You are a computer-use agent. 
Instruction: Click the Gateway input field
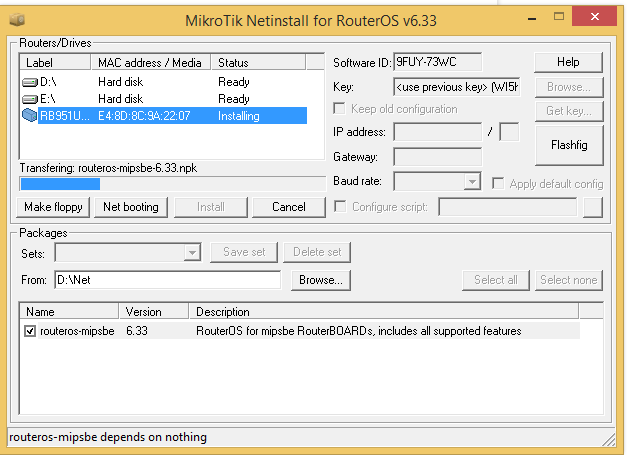pyautogui.click(x=437, y=157)
